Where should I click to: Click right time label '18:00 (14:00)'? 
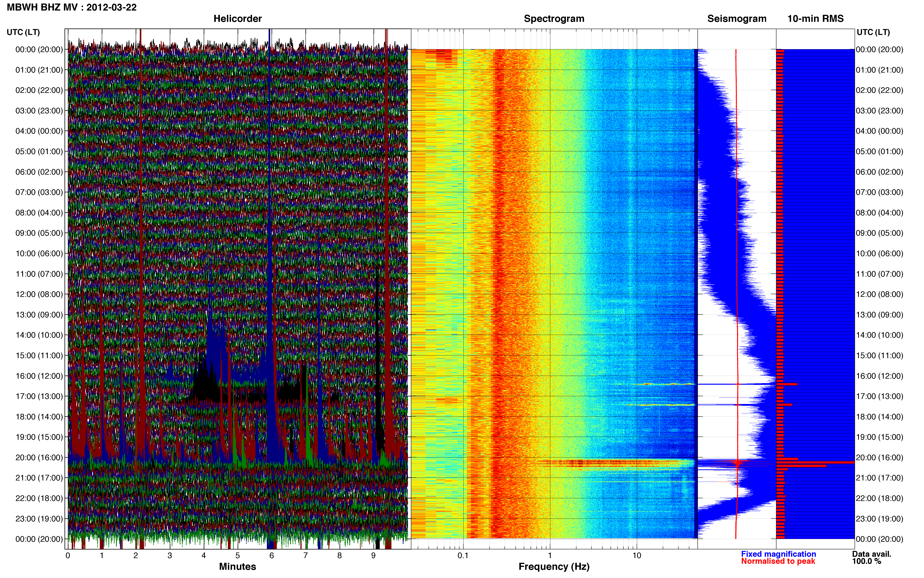coord(880,417)
